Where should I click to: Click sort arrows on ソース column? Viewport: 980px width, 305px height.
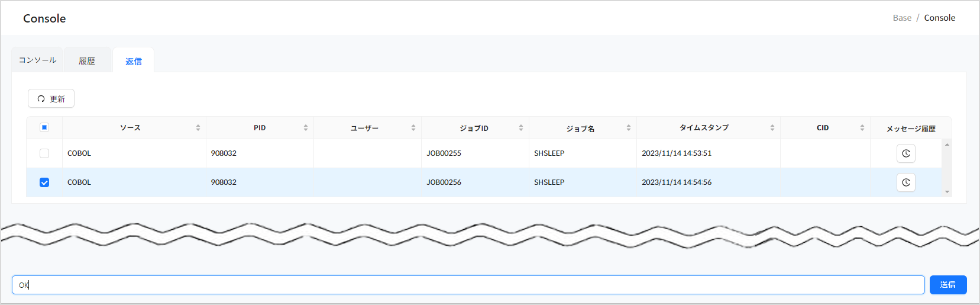(198, 128)
